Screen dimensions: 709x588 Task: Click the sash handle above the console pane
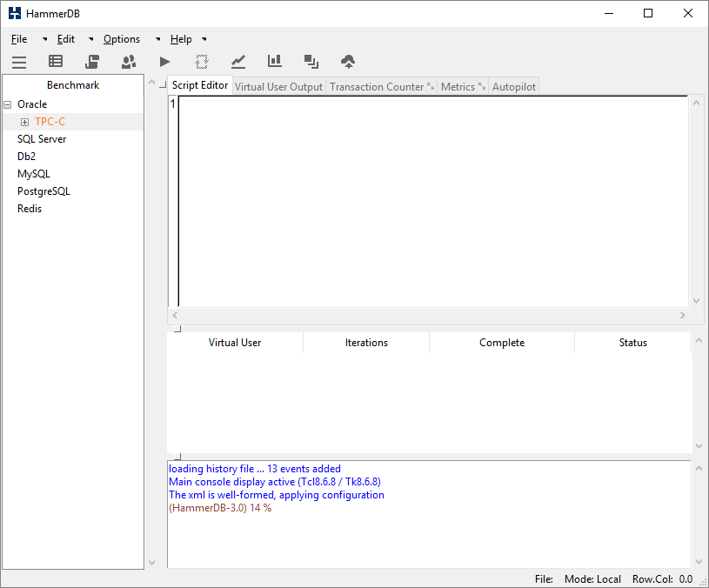[177, 457]
